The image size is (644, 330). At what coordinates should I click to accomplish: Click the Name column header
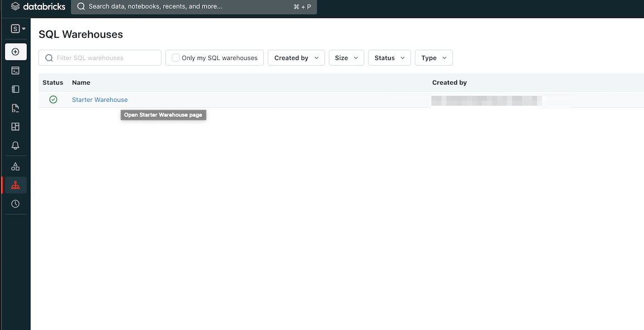81,82
